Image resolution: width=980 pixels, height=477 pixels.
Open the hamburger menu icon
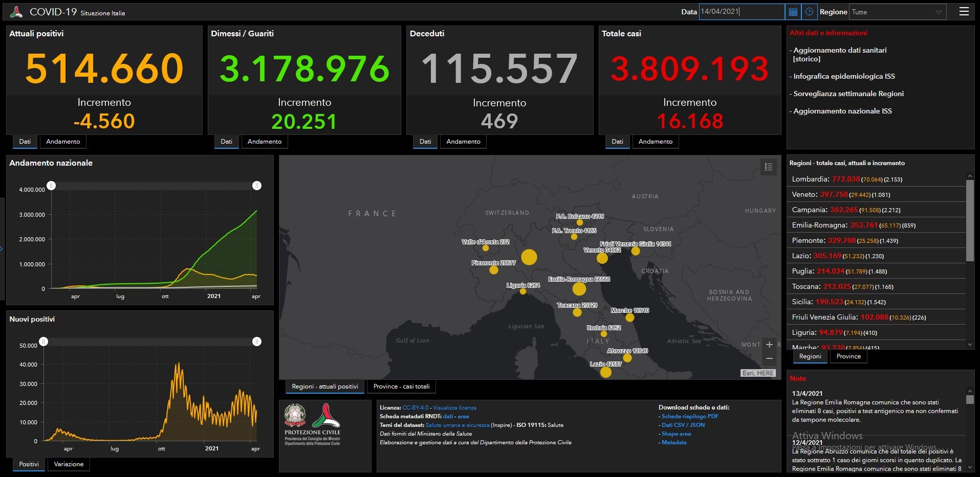[964, 11]
